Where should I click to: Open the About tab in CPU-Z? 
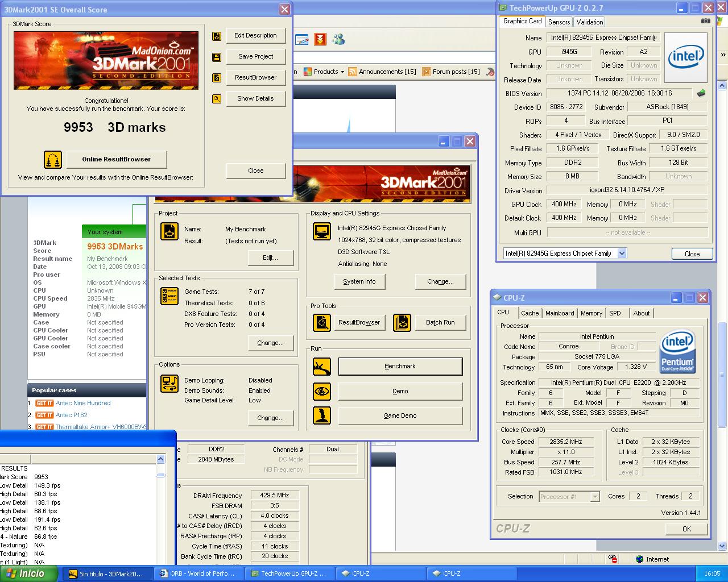pos(642,313)
